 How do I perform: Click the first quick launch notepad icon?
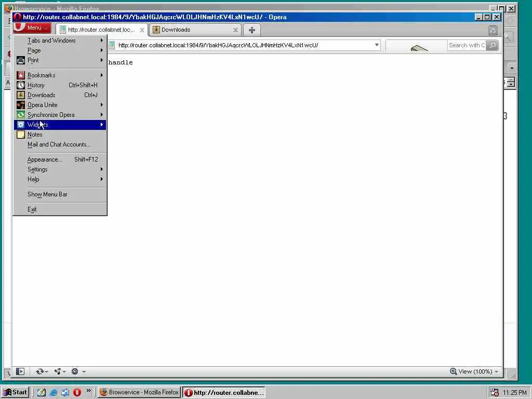click(x=42, y=393)
